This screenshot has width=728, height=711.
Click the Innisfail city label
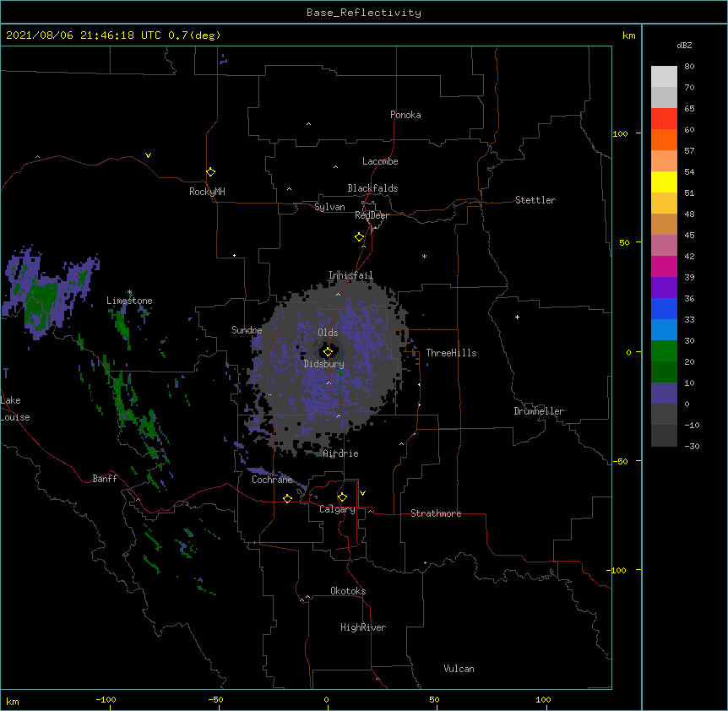pos(350,275)
